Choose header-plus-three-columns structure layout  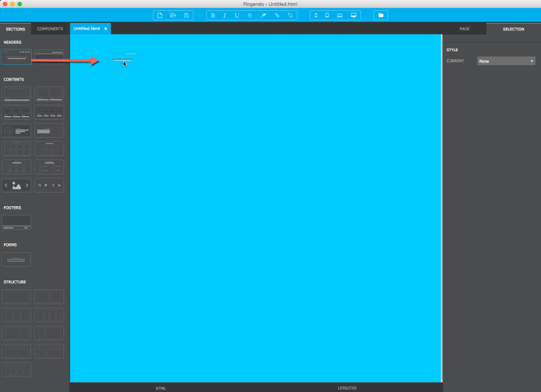49,351
